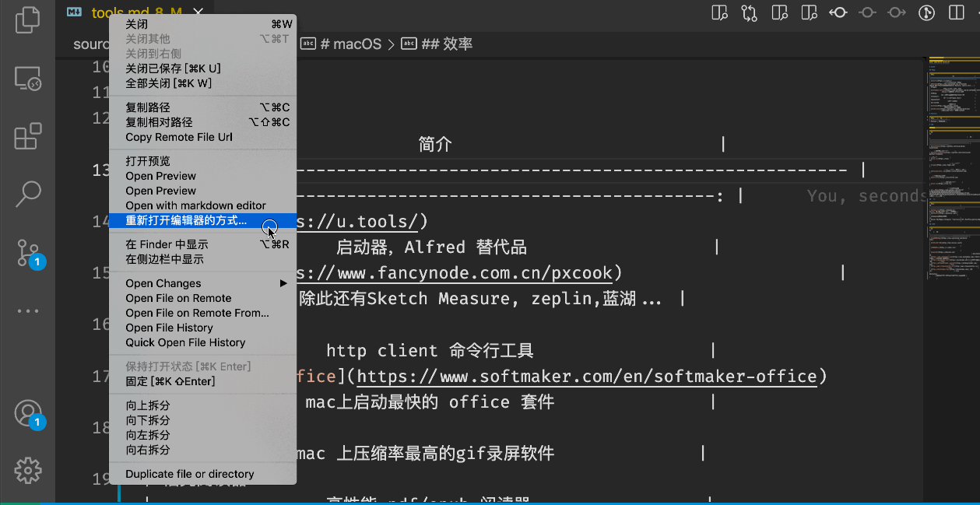
Task: Click the text 启动器，Alfred 替代品
Action: click(x=432, y=247)
